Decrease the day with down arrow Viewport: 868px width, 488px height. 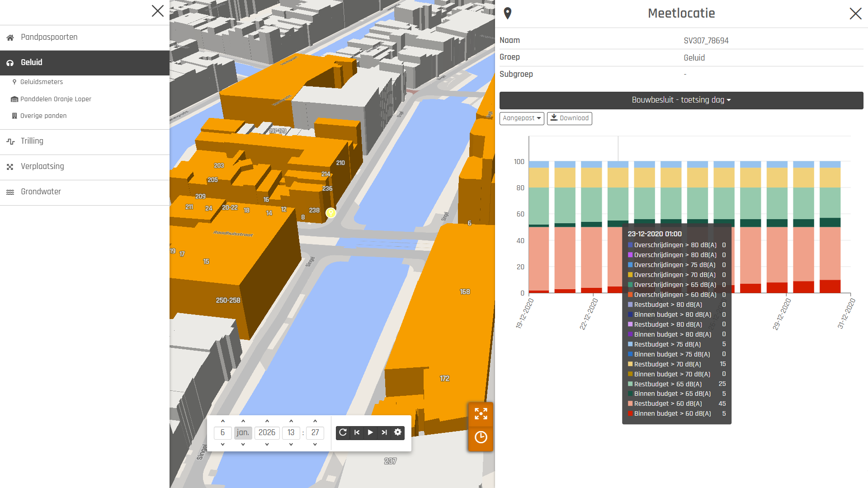tap(222, 445)
